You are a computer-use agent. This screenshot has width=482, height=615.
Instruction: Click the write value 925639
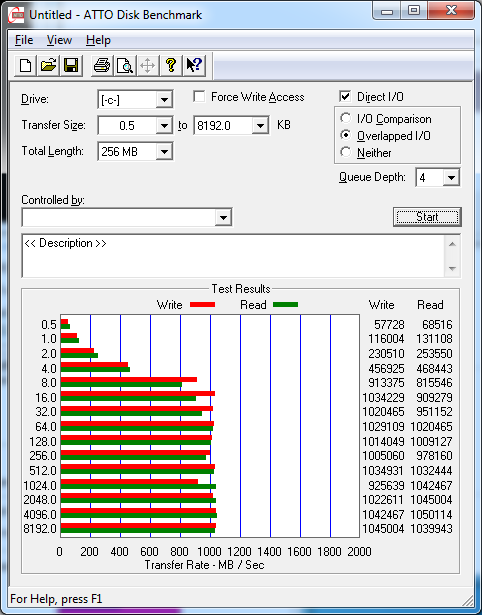(x=386, y=486)
